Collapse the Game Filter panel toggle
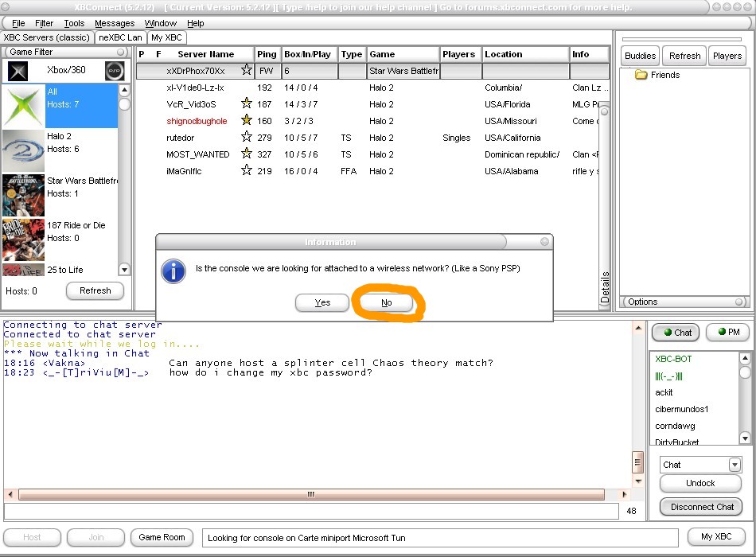 [x=120, y=52]
